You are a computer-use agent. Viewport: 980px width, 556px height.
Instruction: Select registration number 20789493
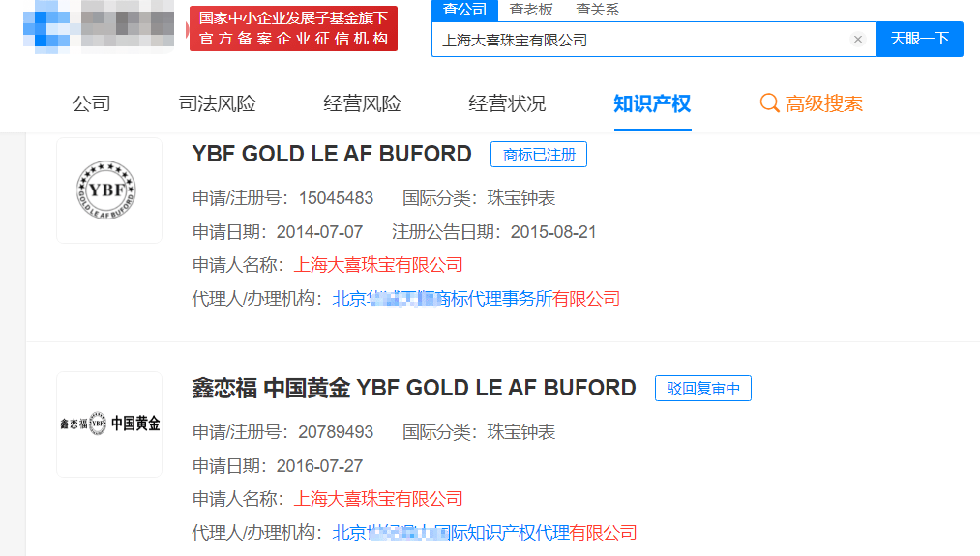pyautogui.click(x=336, y=431)
